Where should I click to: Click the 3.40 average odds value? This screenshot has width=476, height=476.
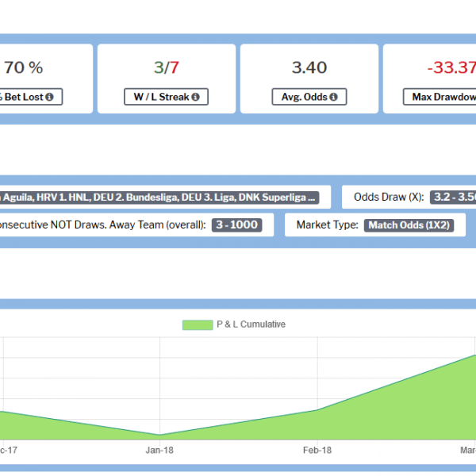tap(309, 67)
